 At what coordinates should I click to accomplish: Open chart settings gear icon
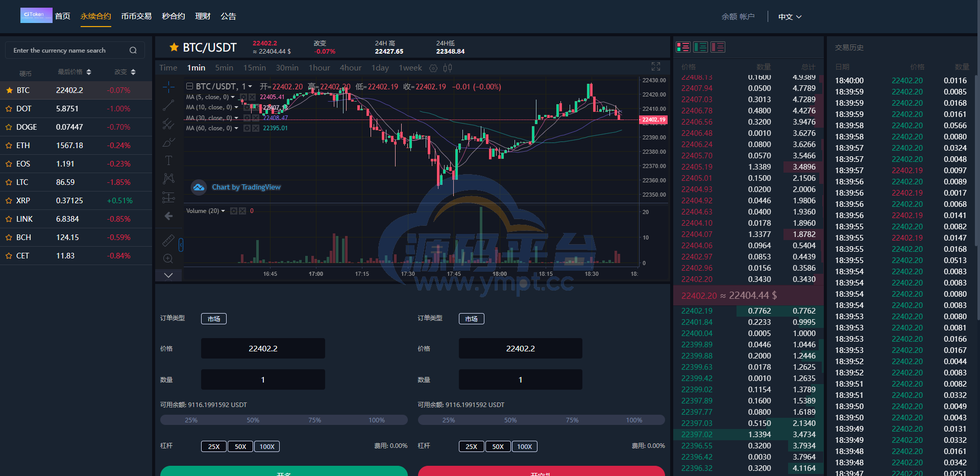click(433, 68)
